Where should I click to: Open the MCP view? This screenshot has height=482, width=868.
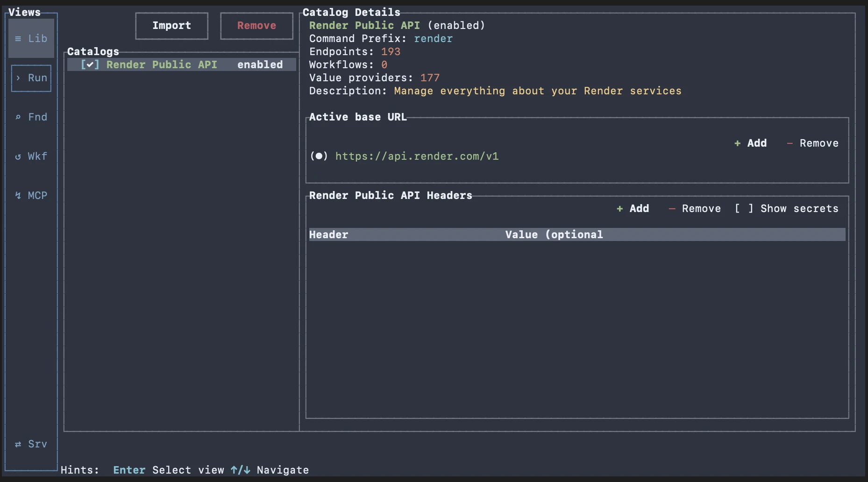31,195
